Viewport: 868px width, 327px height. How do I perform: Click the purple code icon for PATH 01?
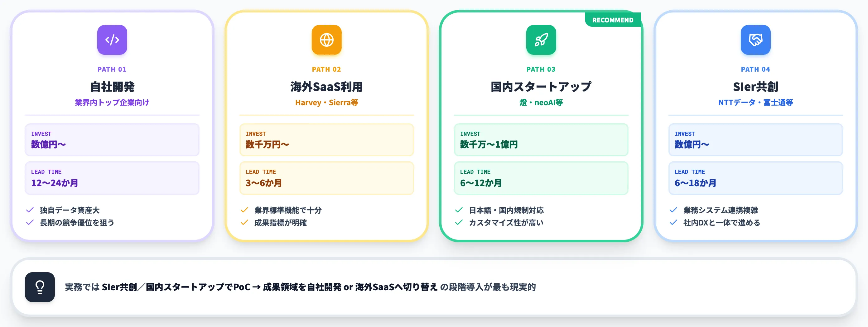(112, 40)
